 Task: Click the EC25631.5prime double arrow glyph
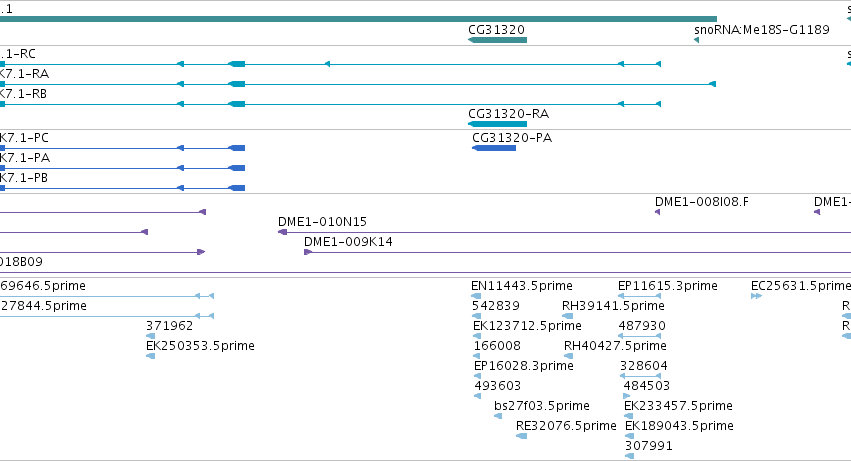tap(757, 296)
